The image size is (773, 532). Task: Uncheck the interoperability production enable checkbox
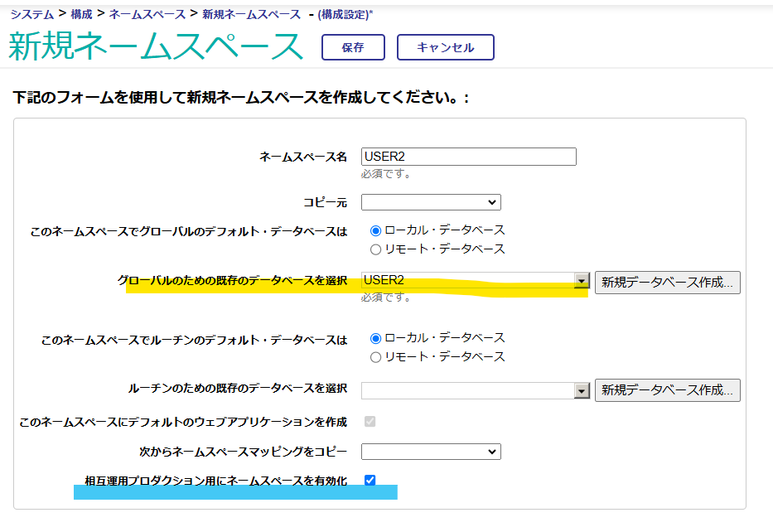coord(370,480)
